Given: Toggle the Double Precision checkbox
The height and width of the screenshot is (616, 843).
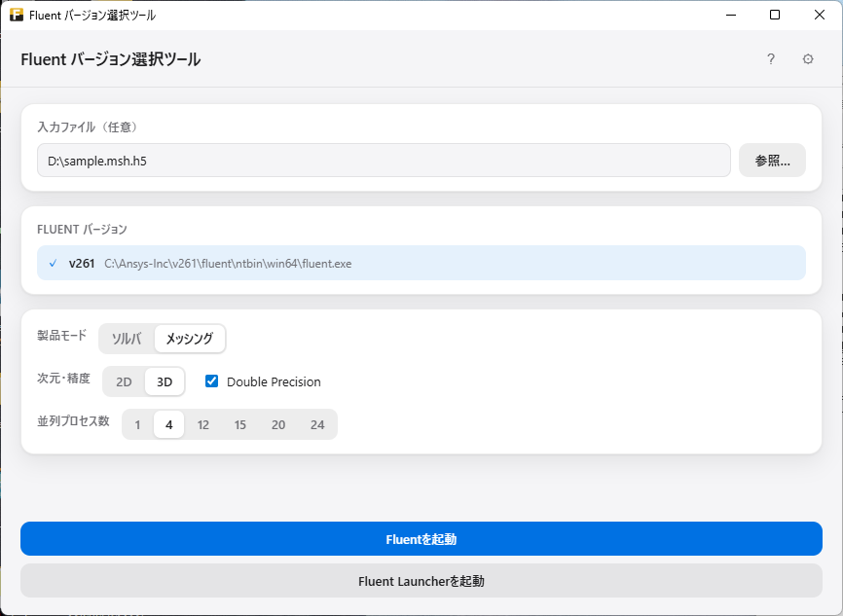Looking at the screenshot, I should coord(212,381).
